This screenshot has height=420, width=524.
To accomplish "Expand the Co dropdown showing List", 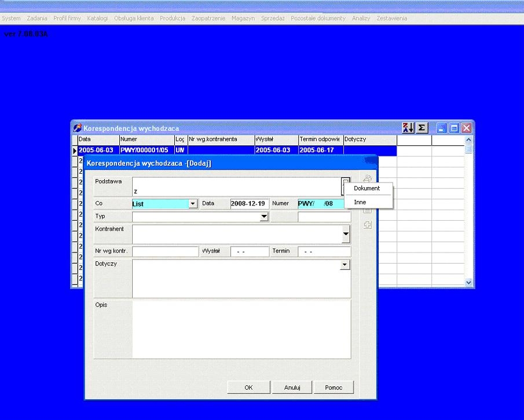I will tap(193, 204).
